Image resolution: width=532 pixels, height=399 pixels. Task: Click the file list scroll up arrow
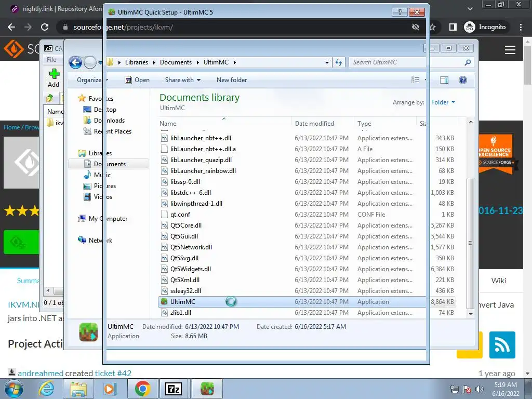[470, 122]
